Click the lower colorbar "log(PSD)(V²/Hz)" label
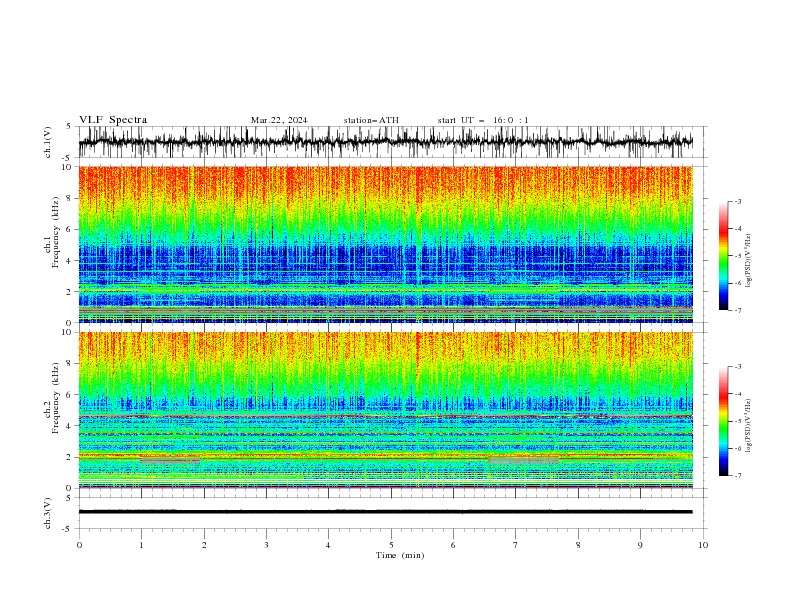Viewport: 792px width, 612px height. click(749, 425)
